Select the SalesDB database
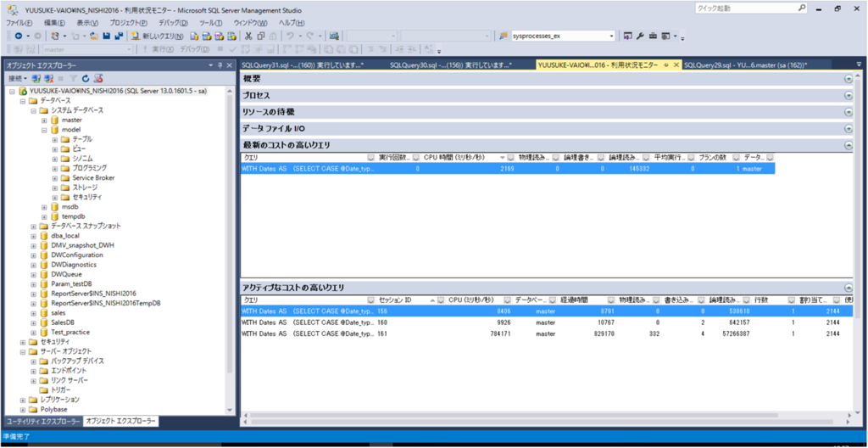The height and width of the screenshot is (448, 868). pyautogui.click(x=64, y=322)
